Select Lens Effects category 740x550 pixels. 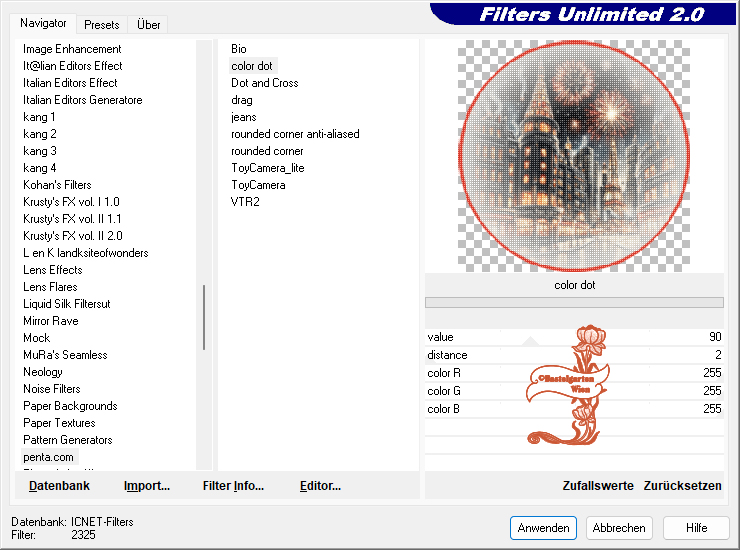[x=52, y=270]
